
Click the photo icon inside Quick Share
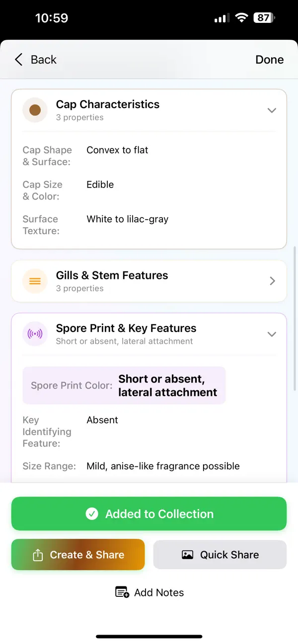click(187, 555)
